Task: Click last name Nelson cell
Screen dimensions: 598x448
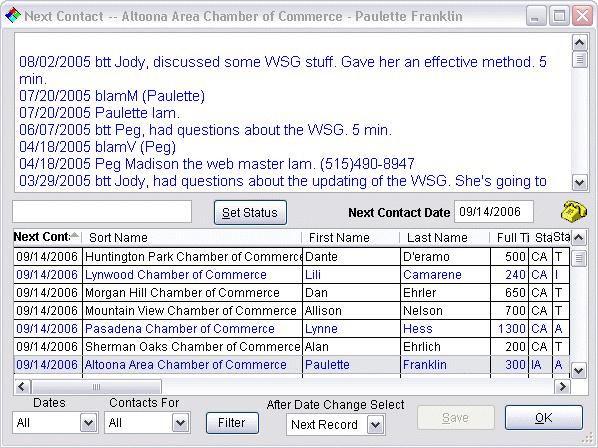Action: [x=445, y=310]
